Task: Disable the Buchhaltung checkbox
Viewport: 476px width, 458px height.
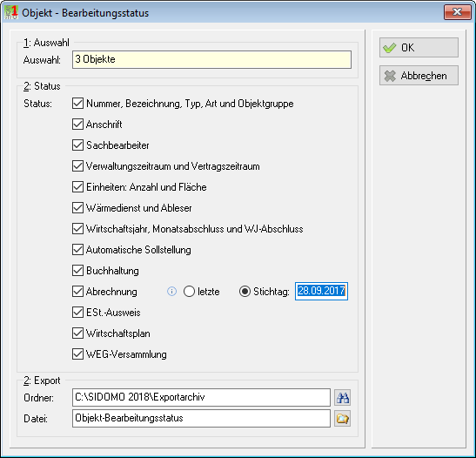Action: [77, 271]
